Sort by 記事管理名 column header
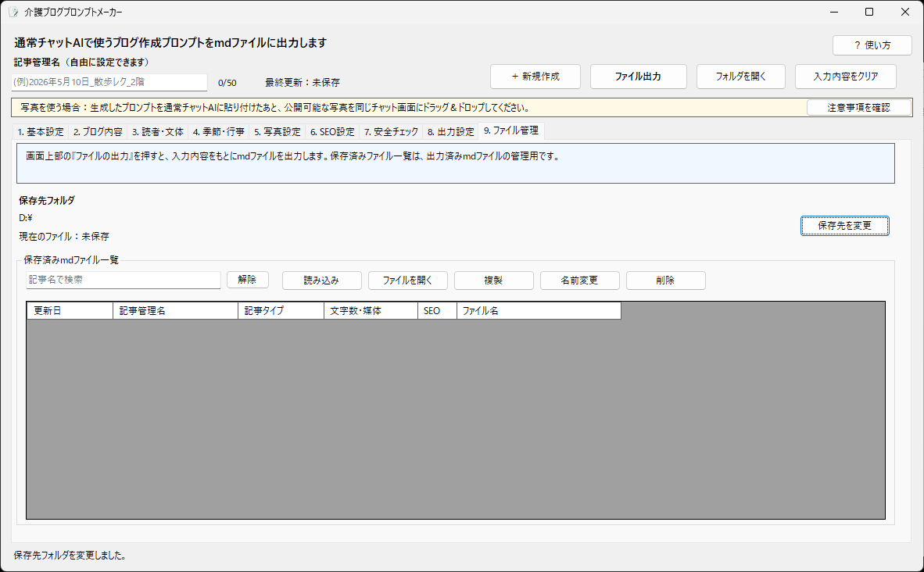Screen dimensions: 924x572 (x=175, y=310)
